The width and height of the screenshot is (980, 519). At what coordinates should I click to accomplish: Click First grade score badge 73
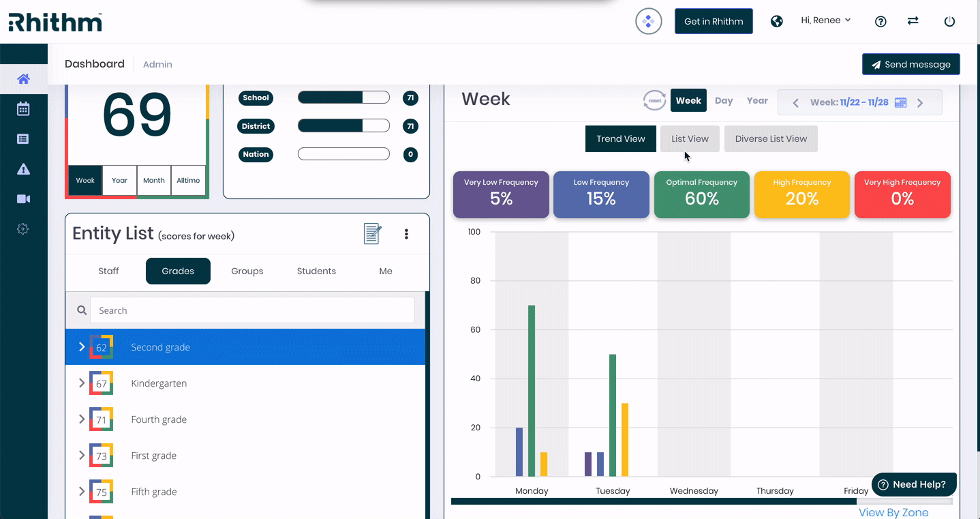101,456
